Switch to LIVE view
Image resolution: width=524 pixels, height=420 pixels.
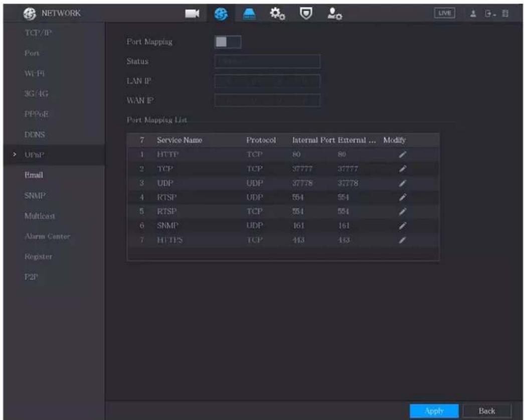tap(444, 13)
